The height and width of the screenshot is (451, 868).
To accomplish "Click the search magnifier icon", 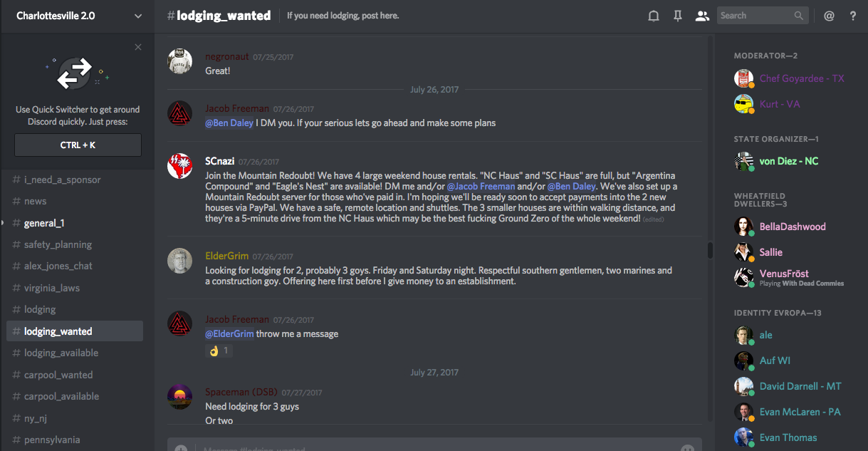I will tap(799, 16).
